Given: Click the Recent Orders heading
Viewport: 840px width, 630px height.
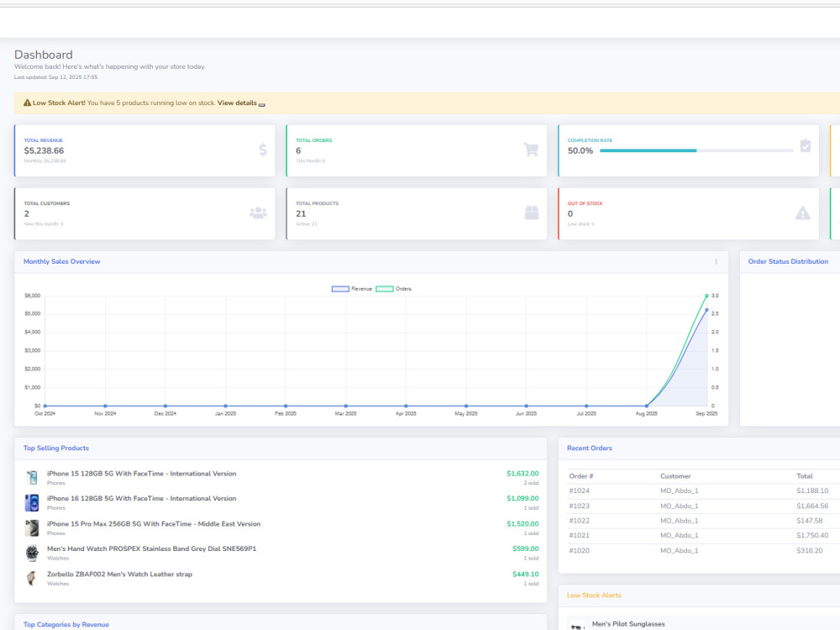Looking at the screenshot, I should click(590, 448).
